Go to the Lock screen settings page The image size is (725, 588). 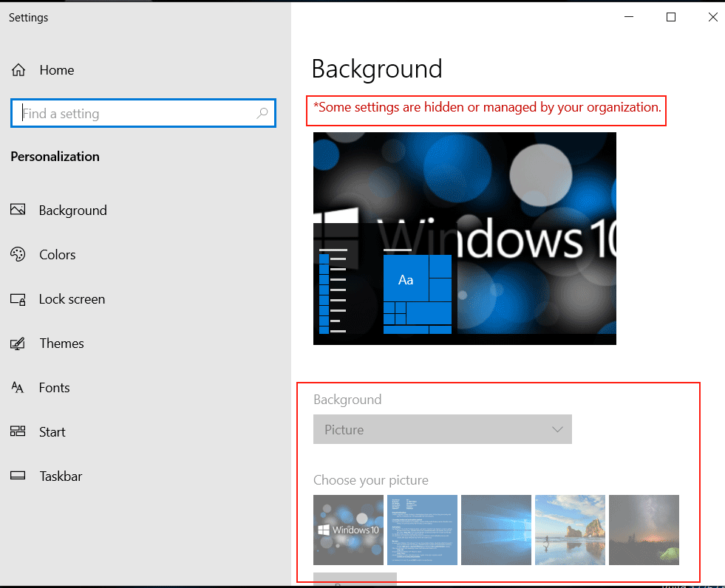coord(72,299)
